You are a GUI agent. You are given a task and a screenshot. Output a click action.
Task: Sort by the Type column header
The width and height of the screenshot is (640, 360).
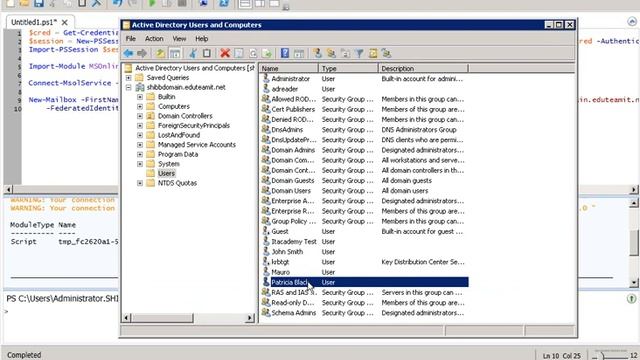coord(349,69)
